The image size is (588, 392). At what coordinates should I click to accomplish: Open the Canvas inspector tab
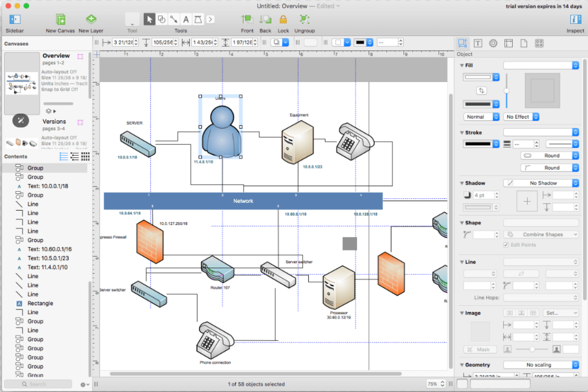point(509,43)
